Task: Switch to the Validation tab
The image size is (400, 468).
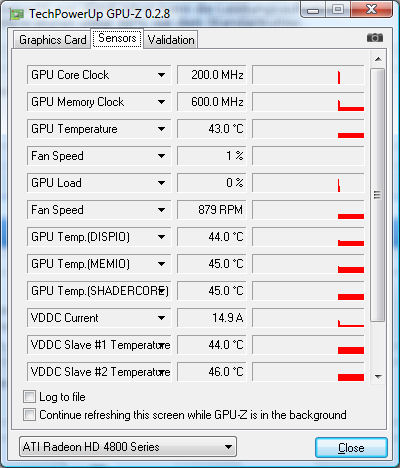Action: click(171, 40)
